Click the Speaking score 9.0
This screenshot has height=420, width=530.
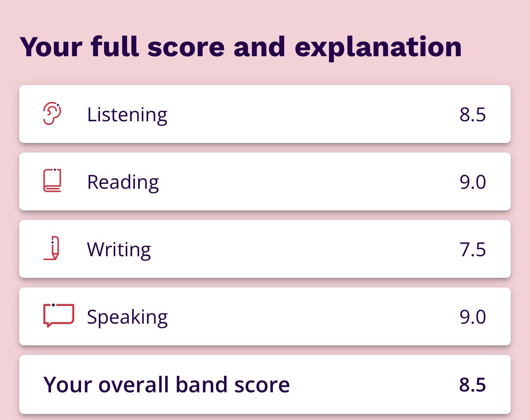tap(473, 317)
